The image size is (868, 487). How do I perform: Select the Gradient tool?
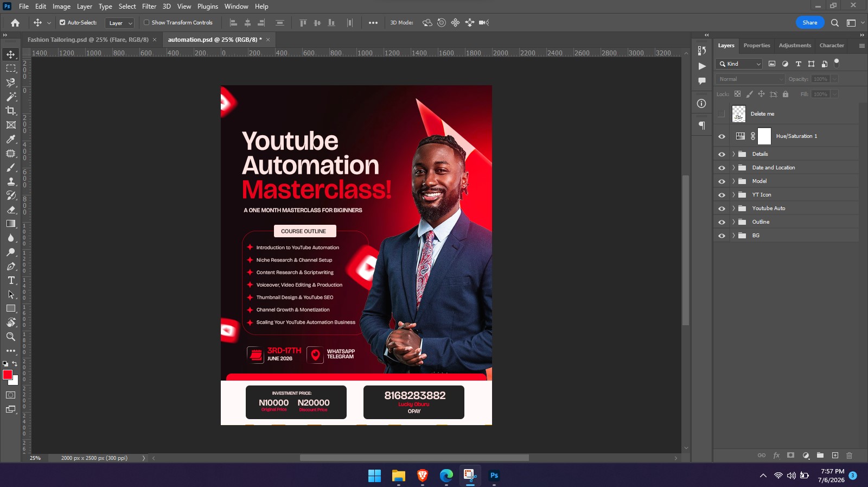point(11,224)
